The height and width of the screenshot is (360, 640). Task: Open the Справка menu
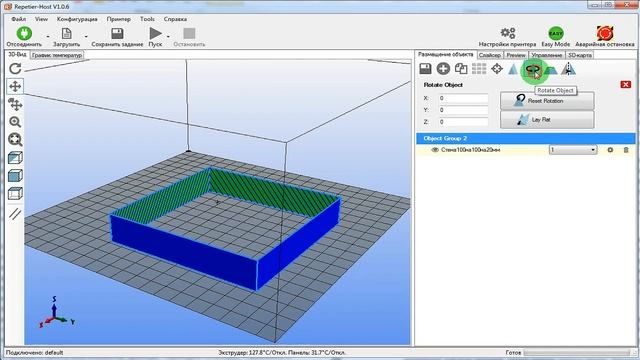click(x=176, y=19)
